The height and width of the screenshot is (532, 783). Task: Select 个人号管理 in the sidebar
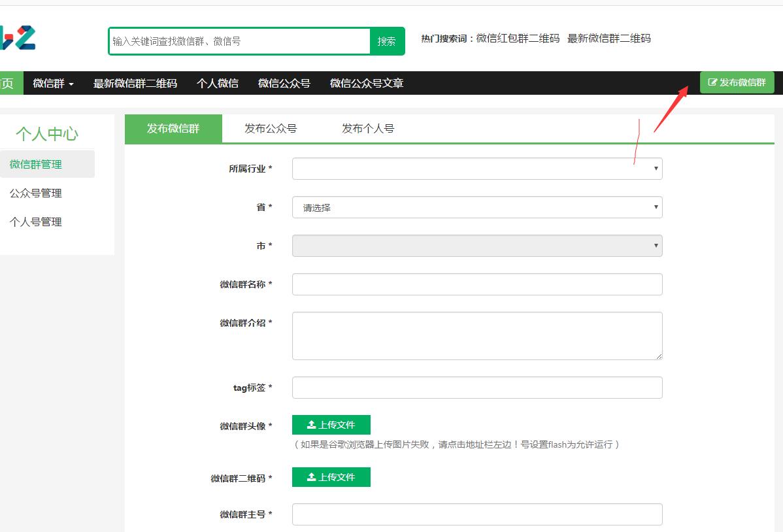click(x=36, y=222)
